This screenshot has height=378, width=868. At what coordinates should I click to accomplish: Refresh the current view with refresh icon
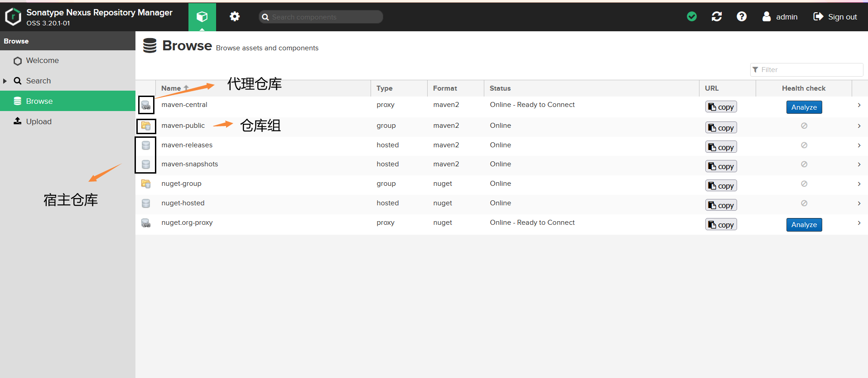717,17
